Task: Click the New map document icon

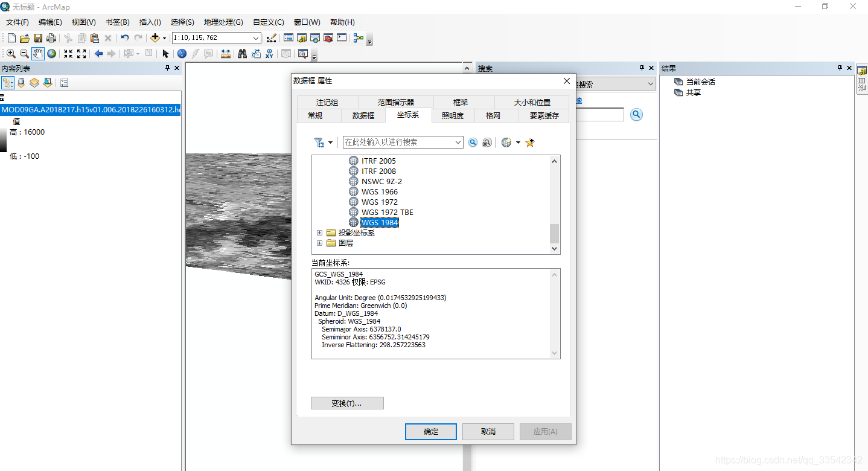Action: [11, 38]
